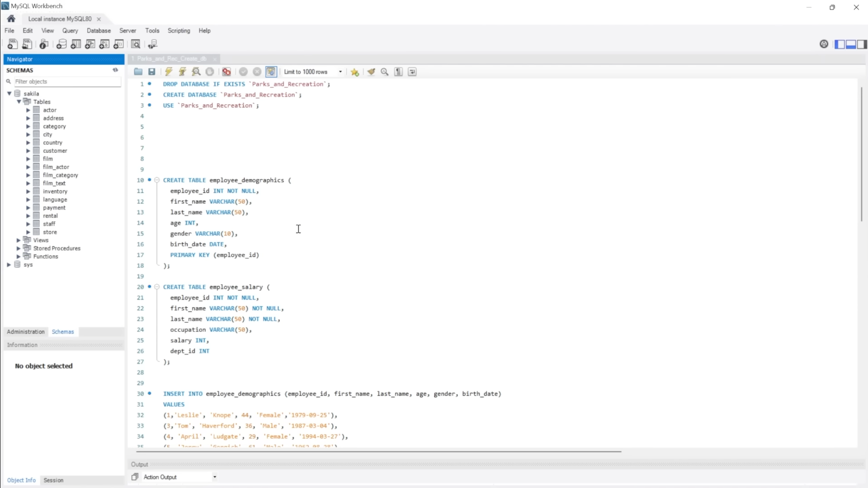Viewport: 868px width, 488px height.
Task: Open the Limit to 1000 rows dropdown
Action: pyautogui.click(x=340, y=72)
